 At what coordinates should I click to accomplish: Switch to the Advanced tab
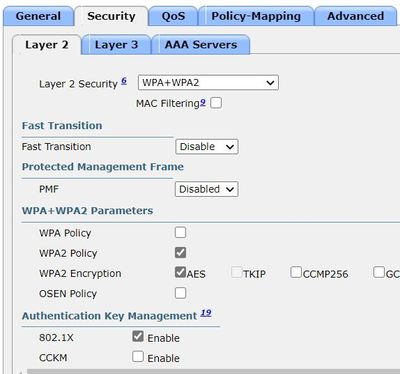click(355, 16)
